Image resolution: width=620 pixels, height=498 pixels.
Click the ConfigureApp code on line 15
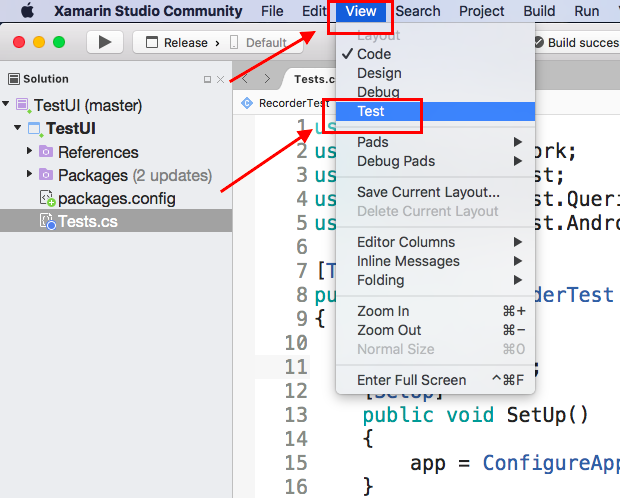point(551,463)
